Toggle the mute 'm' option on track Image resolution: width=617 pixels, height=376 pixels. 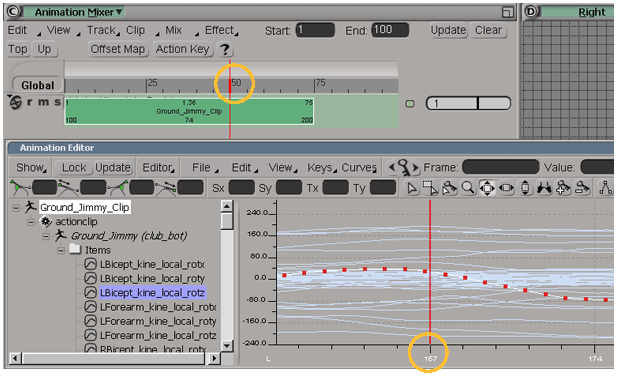[x=44, y=102]
